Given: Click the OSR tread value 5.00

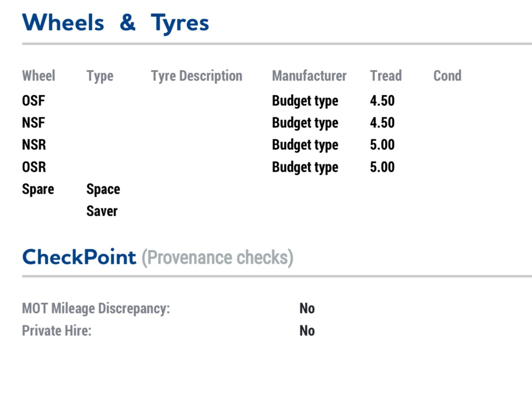Looking at the screenshot, I should tap(382, 167).
